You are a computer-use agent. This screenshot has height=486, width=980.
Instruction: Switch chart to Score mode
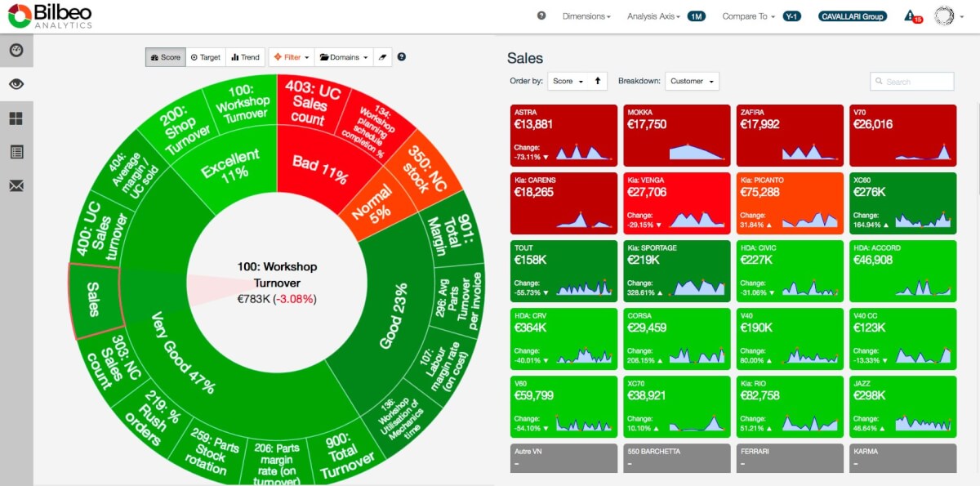[x=166, y=57]
